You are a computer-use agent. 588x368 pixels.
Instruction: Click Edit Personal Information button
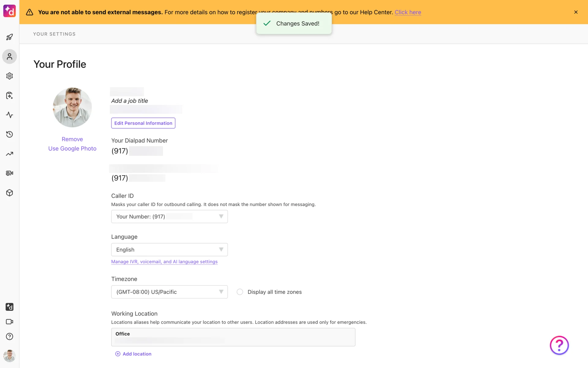(143, 123)
